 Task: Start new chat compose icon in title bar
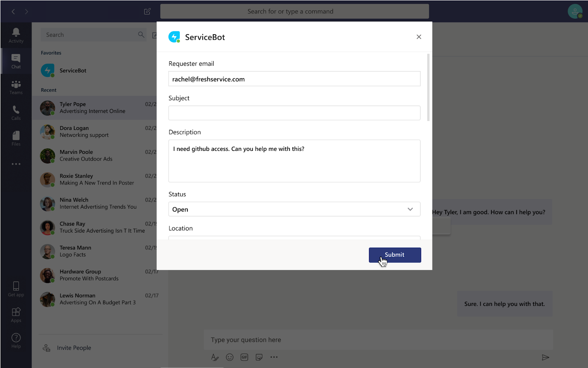[147, 11]
